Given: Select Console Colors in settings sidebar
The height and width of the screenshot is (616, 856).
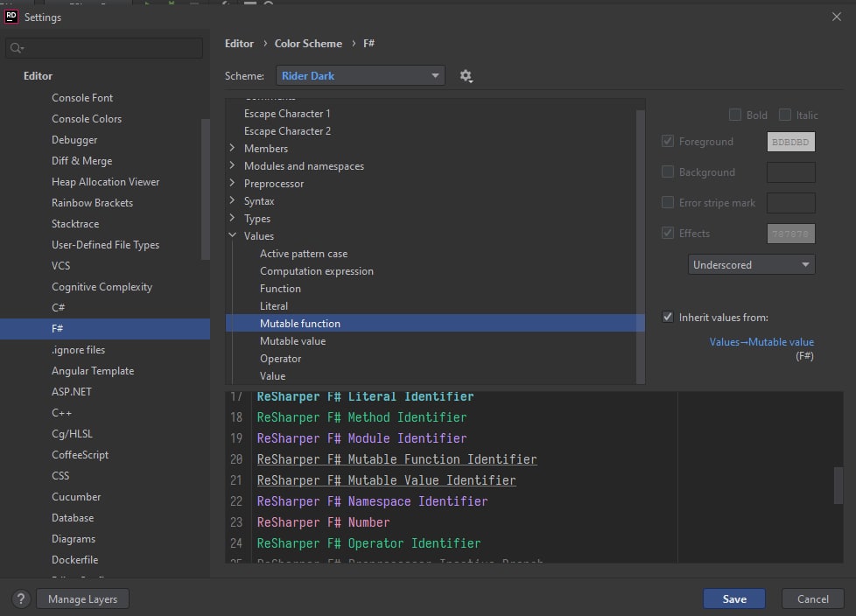Looking at the screenshot, I should 87,118.
